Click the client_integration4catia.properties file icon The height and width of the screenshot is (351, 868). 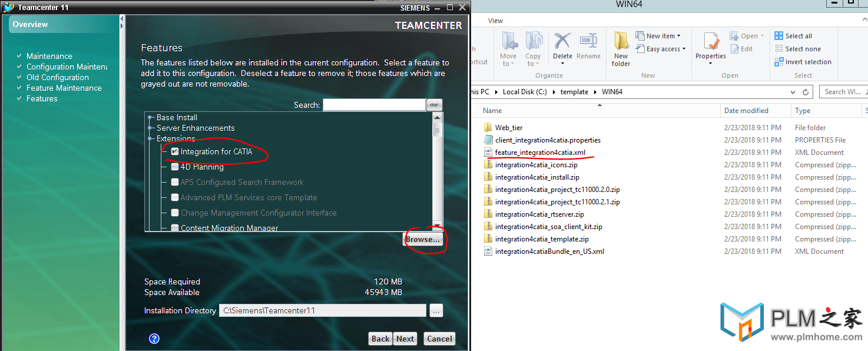[488, 140]
